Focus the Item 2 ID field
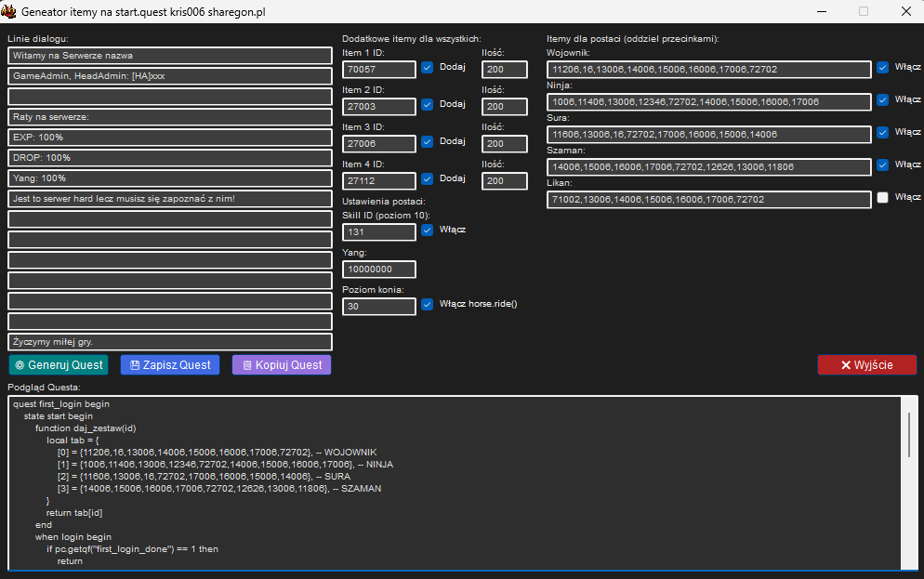The image size is (924, 579). click(379, 107)
